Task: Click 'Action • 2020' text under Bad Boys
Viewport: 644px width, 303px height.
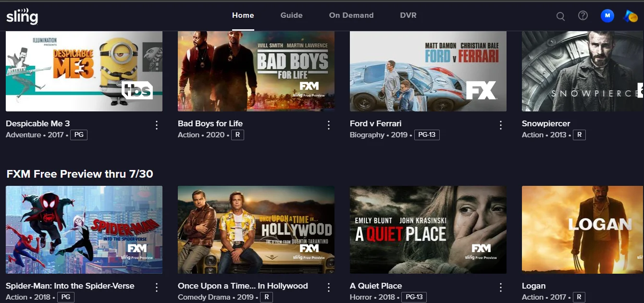Action: point(201,135)
